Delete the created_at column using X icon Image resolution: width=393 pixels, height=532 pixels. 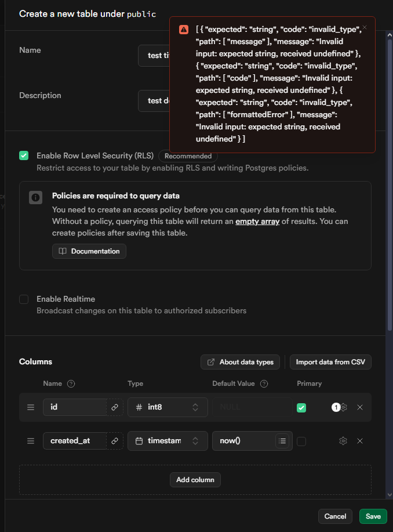click(x=360, y=441)
